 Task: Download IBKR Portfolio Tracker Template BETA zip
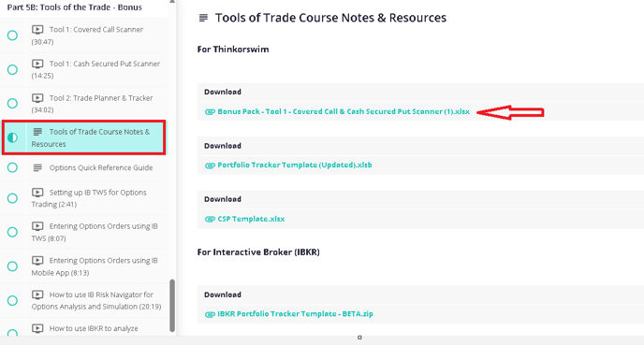pyautogui.click(x=295, y=314)
